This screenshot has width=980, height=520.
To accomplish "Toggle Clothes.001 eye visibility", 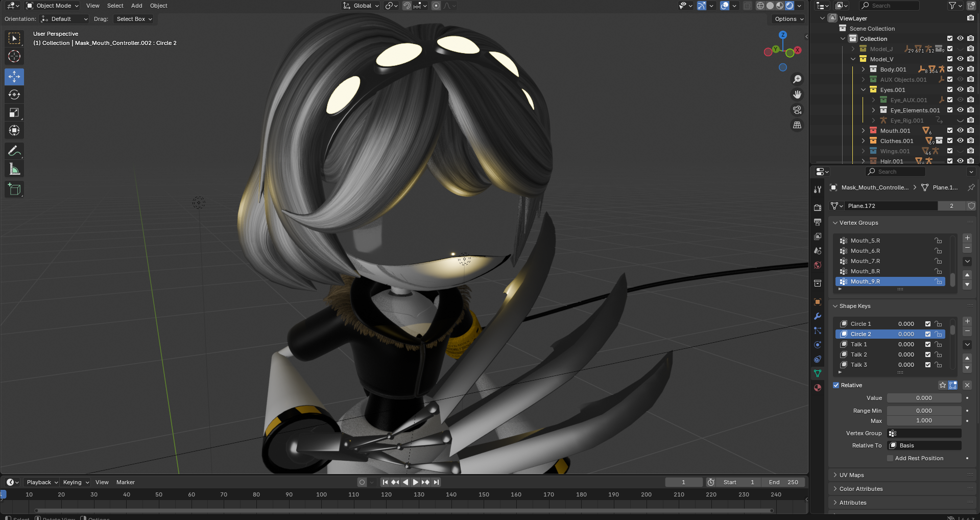I will 960,140.
